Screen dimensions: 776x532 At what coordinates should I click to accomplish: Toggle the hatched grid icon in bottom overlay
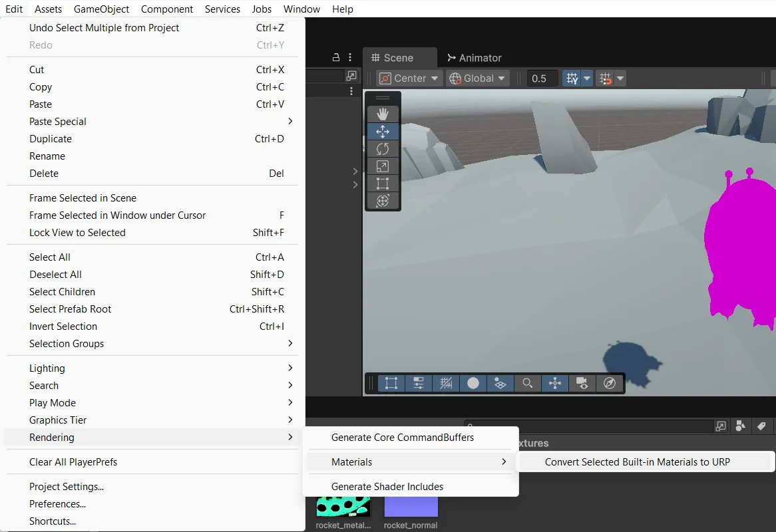(446, 383)
